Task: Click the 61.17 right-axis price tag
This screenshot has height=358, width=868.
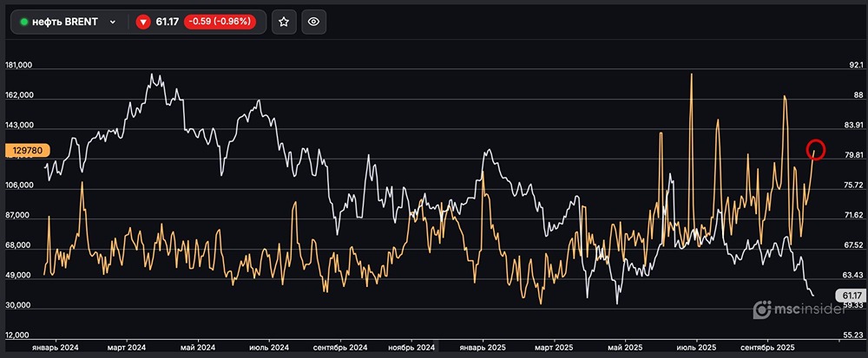Action: pyautogui.click(x=853, y=295)
